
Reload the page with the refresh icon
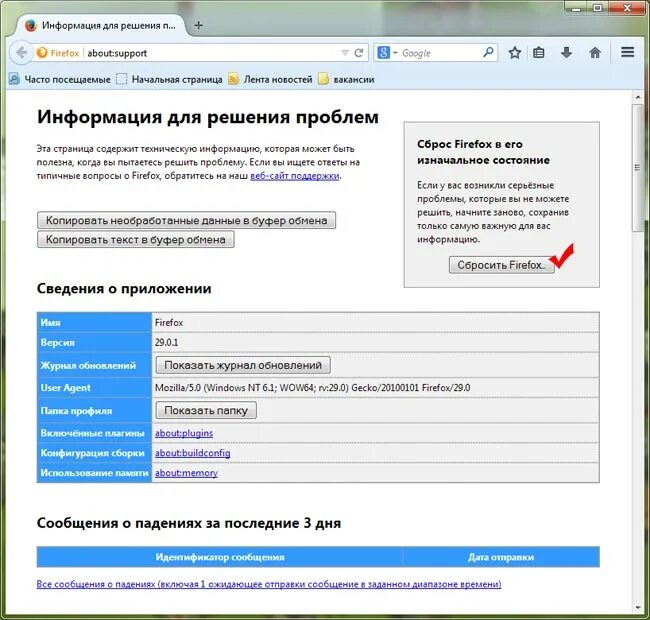click(359, 53)
